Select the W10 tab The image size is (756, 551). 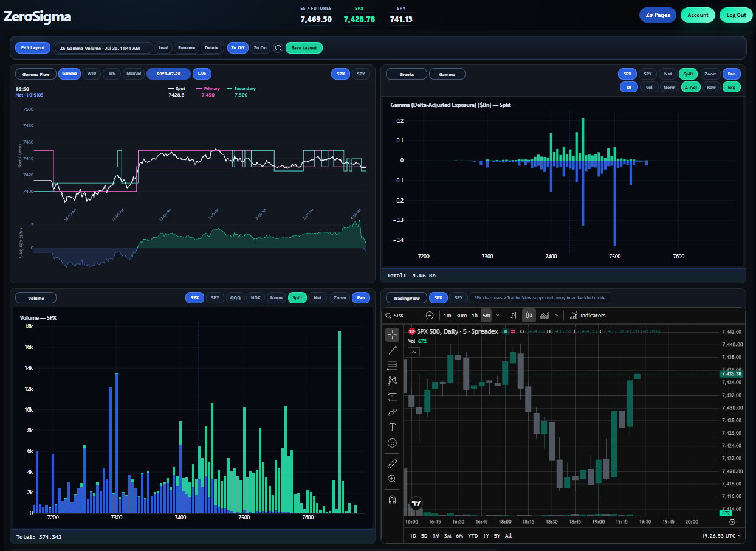[91, 74]
